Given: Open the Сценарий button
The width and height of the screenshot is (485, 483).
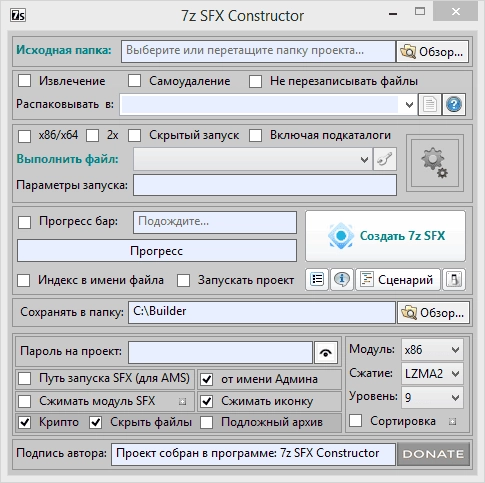Looking at the screenshot, I should (x=398, y=279).
